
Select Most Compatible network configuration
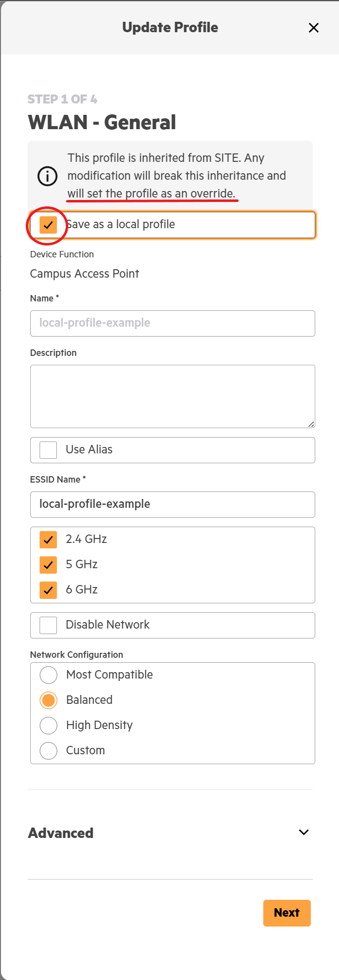tap(48, 675)
